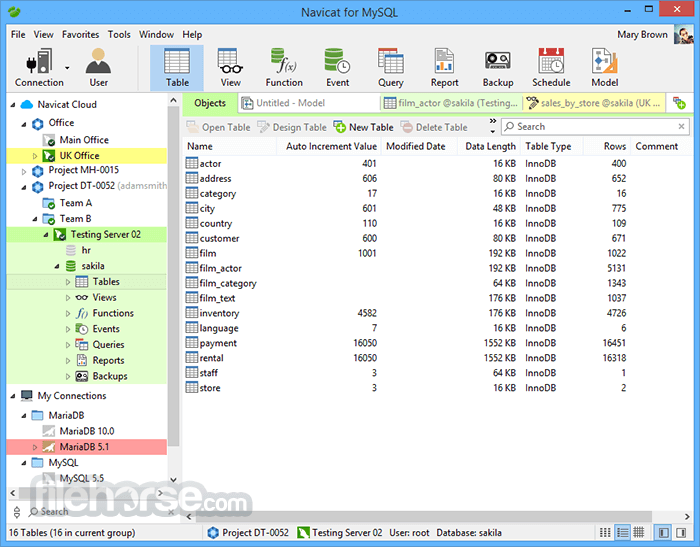Click Testing Server 02 status bar icon
This screenshot has height=547, width=700.
pos(303,532)
